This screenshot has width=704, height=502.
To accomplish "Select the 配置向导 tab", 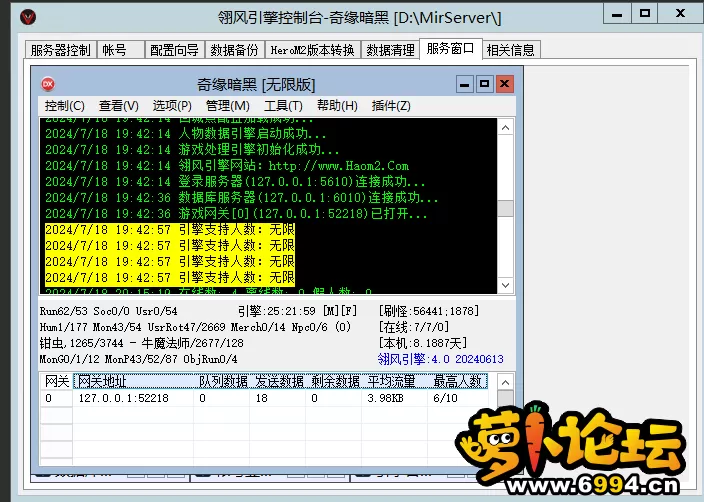I will [174, 50].
